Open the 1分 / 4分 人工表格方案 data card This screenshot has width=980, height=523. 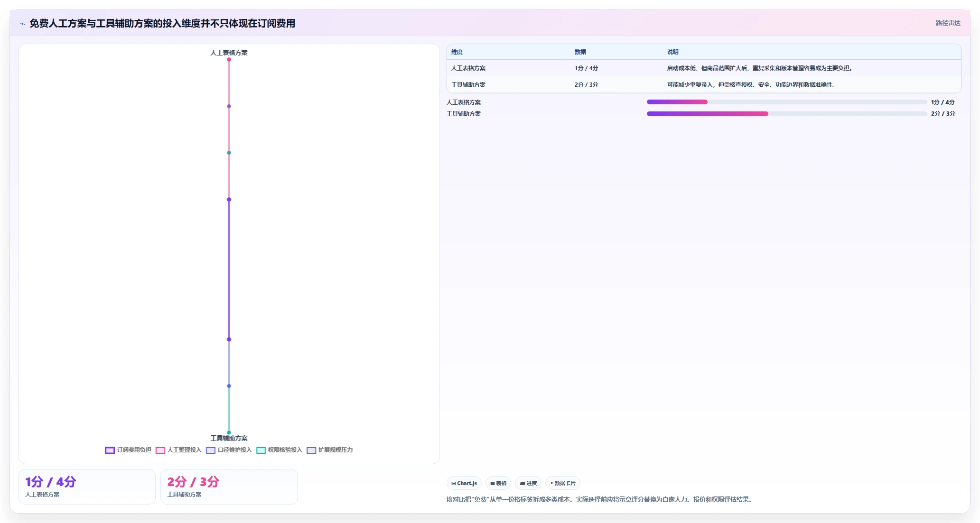pos(87,486)
